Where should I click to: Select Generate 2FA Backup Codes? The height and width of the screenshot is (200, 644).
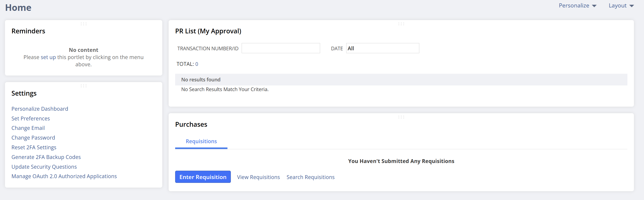46,157
